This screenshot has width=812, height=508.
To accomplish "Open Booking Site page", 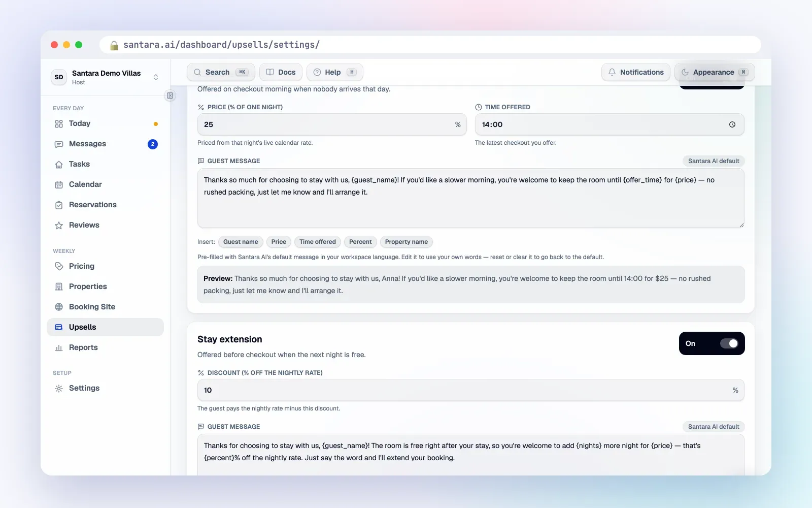I will click(105, 307).
